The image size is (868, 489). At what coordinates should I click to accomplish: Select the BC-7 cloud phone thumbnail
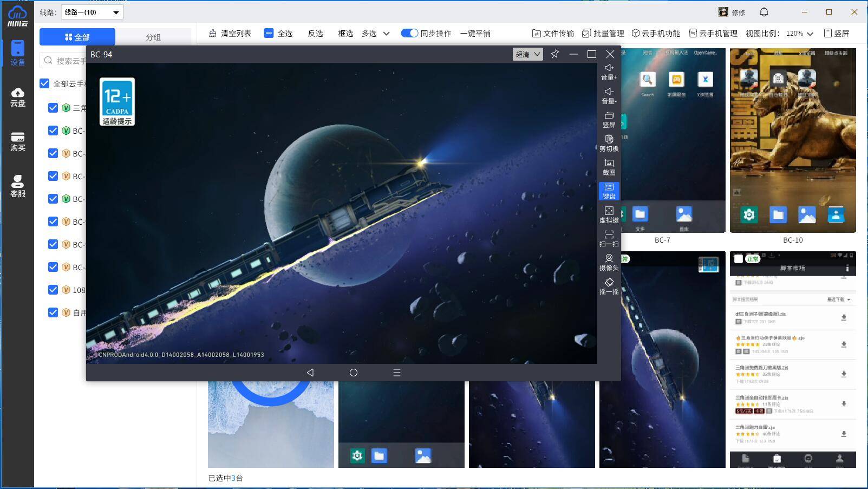click(673, 140)
